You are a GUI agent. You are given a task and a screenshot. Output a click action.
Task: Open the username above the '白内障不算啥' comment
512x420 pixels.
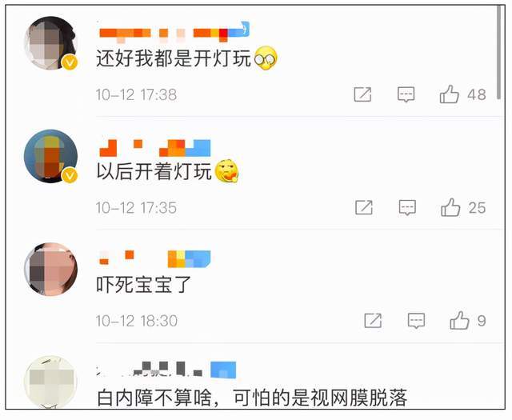pyautogui.click(x=166, y=370)
